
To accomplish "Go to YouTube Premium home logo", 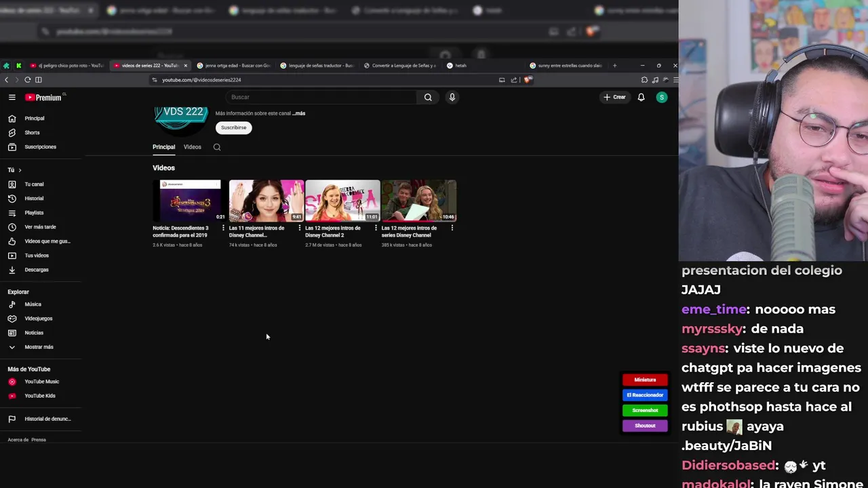I will coord(44,98).
